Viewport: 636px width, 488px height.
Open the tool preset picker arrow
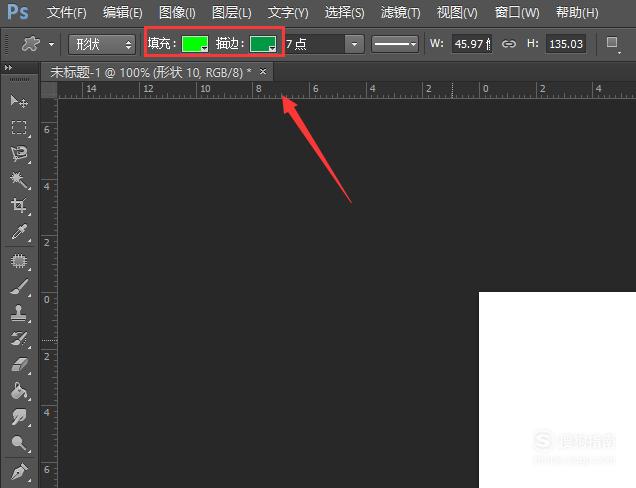(x=51, y=44)
